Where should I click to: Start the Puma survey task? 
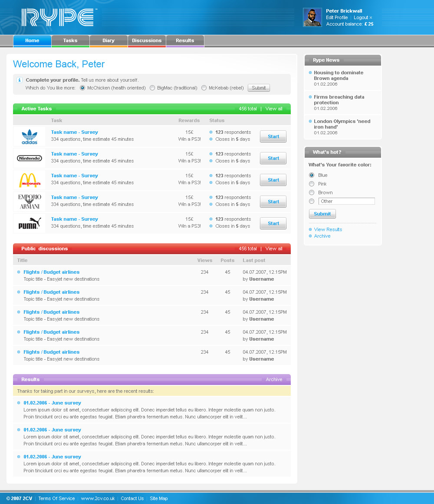[273, 223]
